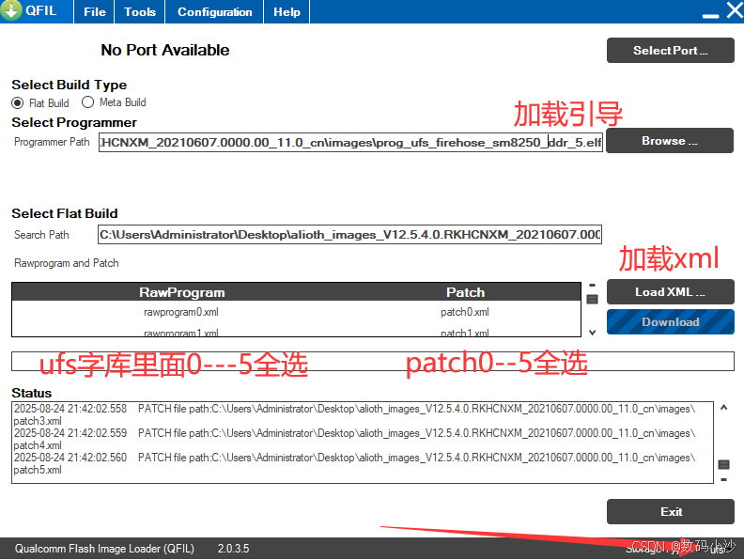The image size is (744, 560).
Task: Select the rawprogram0.xml table cell
Action: coord(181,312)
